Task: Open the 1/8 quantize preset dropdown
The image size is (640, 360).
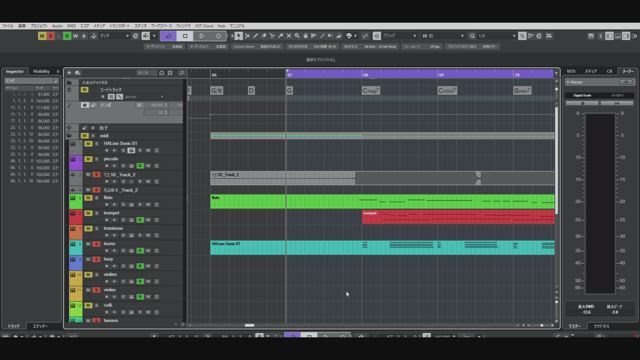Action: click(496, 36)
